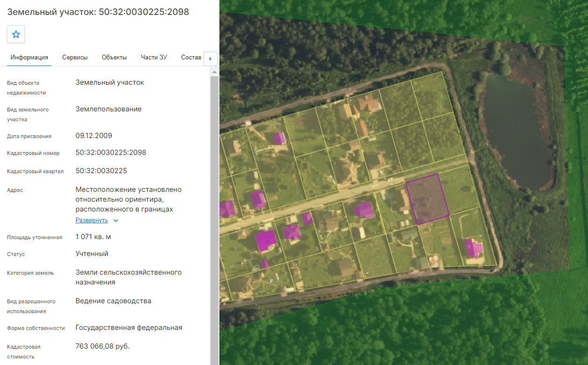588x365 pixels.
Task: Click Ведение садоводства permitted-use value
Action: [113, 301]
